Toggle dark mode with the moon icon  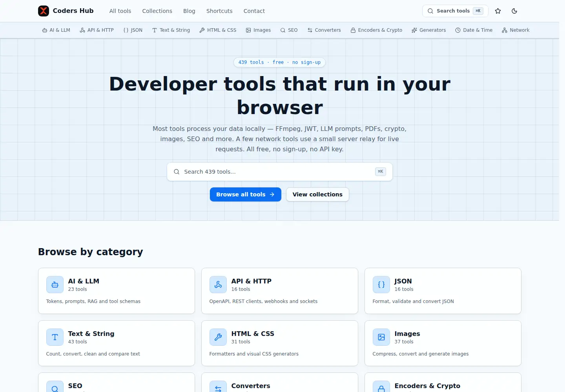tap(514, 11)
